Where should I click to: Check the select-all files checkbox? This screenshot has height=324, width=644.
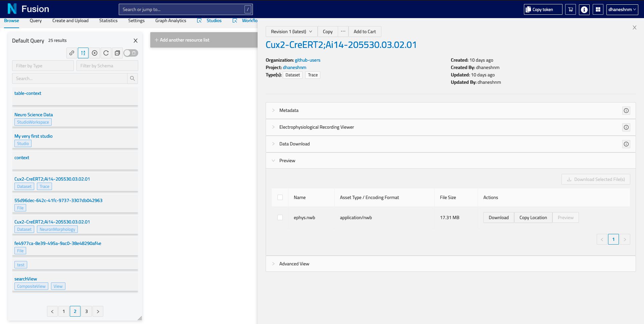tap(280, 197)
